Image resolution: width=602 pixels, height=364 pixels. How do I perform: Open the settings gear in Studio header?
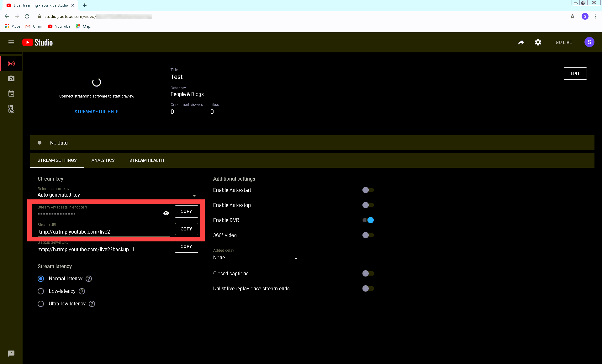point(538,42)
